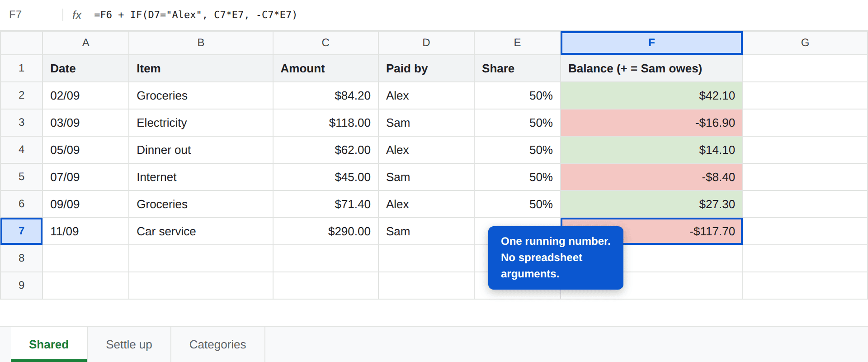The width and height of the screenshot is (868, 362).
Task: Select the Electricity item cell
Action: pos(201,123)
